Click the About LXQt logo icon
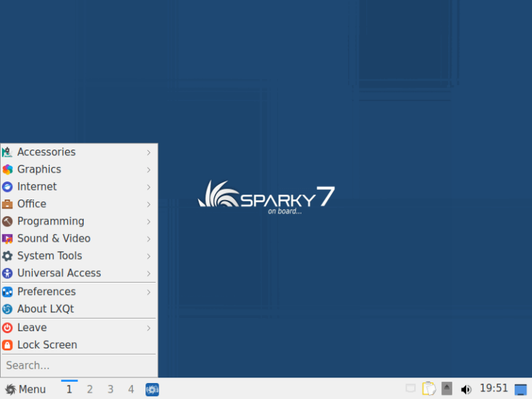Viewport: 532px width, 399px height. click(x=8, y=309)
